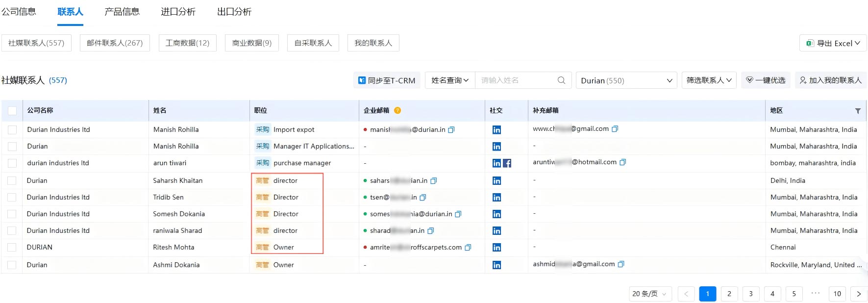Screen dimensions: 868x303
Task: Switch to the 进口分析 tab
Action: 178,12
